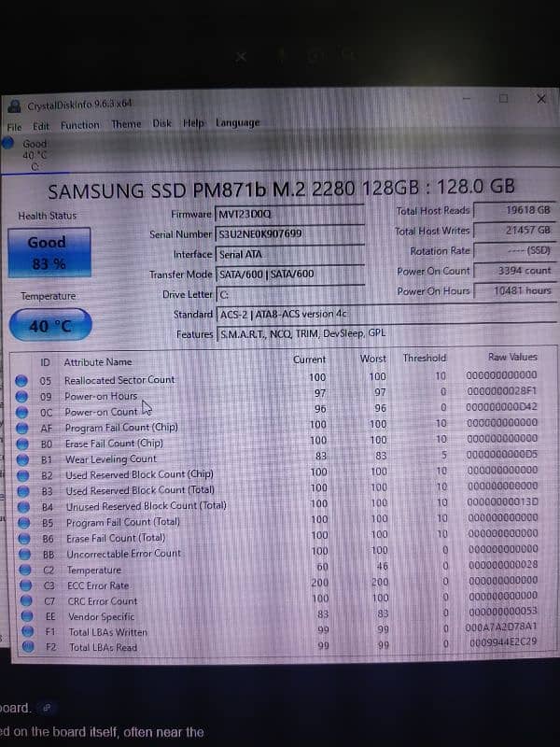Click status icon for Reallocated Sector Count

[x=21, y=381]
